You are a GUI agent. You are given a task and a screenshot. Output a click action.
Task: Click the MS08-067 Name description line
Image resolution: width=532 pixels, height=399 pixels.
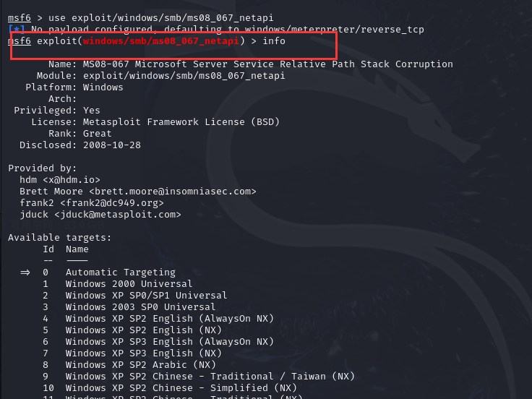click(268, 64)
